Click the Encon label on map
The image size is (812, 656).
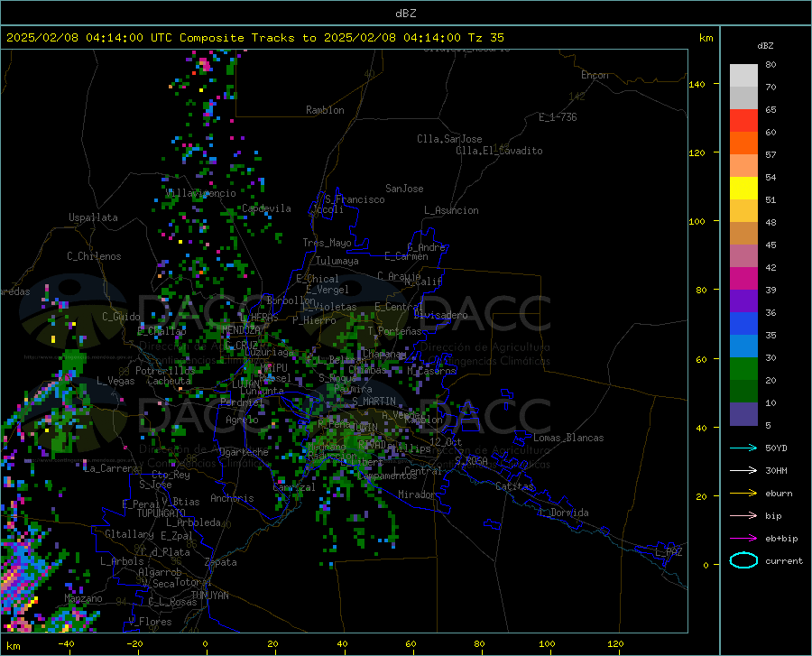(x=595, y=75)
